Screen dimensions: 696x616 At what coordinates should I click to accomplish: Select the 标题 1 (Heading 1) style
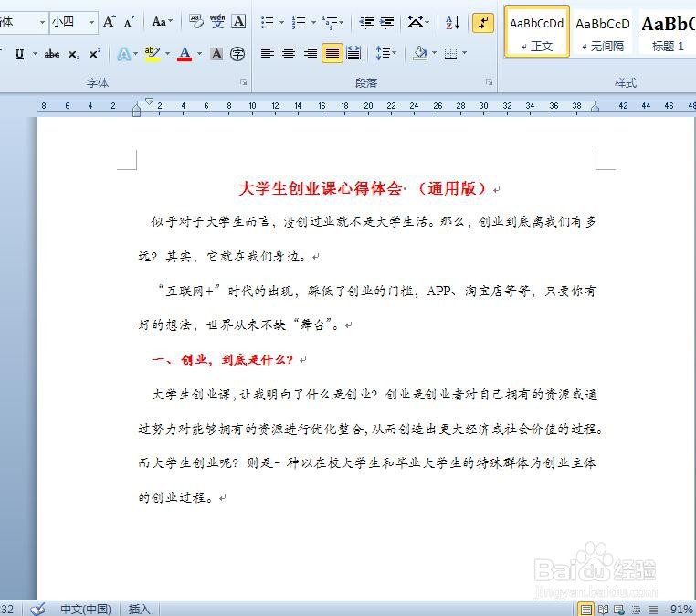pos(668,32)
